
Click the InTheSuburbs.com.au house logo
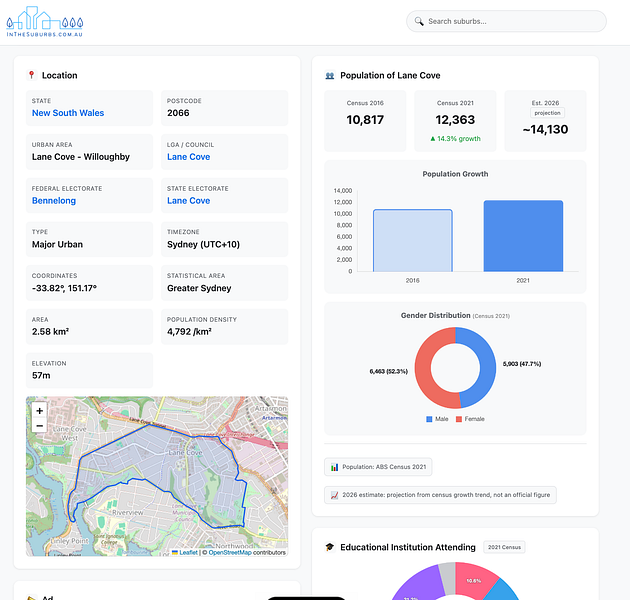(45, 22)
